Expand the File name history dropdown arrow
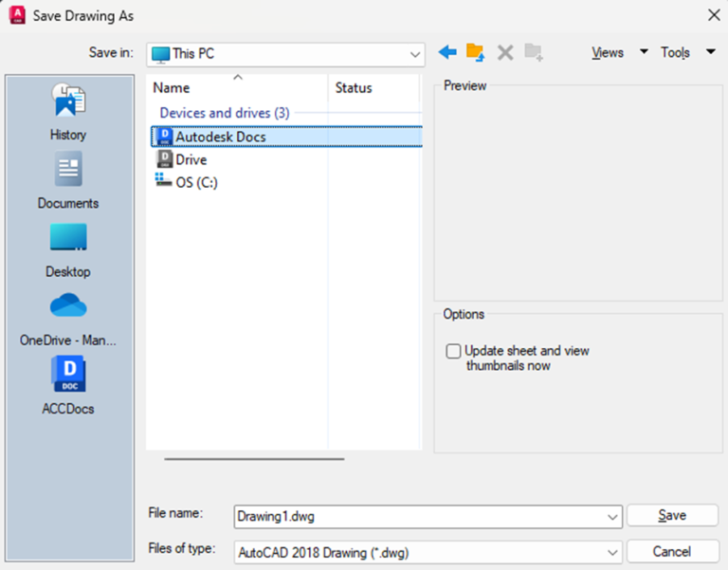 pyautogui.click(x=612, y=517)
